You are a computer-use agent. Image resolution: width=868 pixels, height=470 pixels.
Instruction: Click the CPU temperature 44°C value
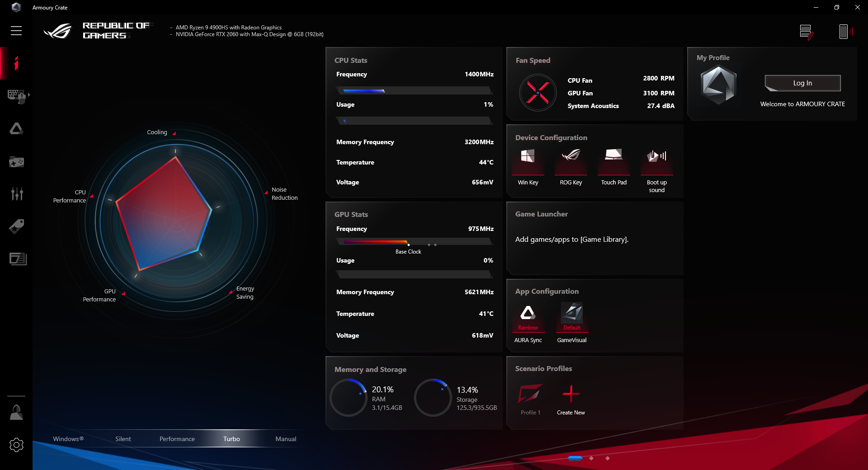[x=486, y=162]
